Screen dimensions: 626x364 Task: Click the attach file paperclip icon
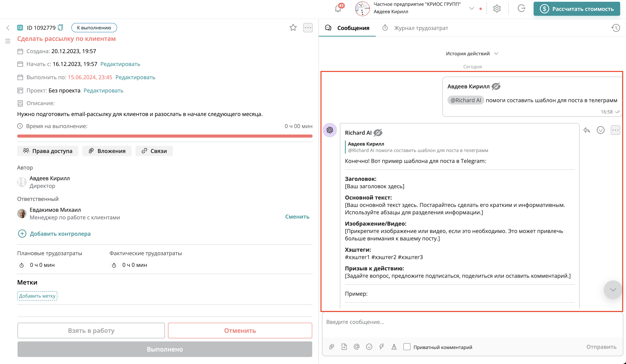coord(331,347)
